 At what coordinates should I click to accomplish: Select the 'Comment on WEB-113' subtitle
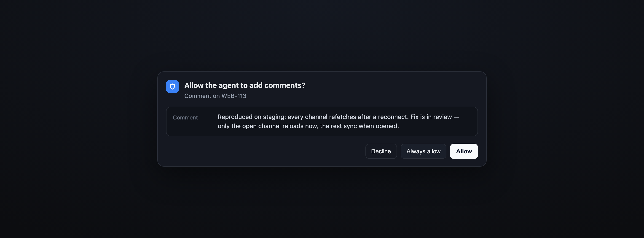215,96
